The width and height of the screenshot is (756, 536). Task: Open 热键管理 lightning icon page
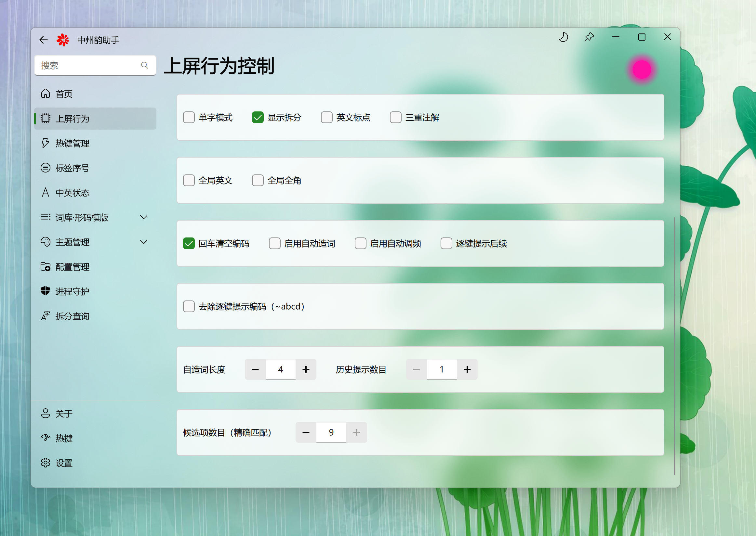point(46,143)
